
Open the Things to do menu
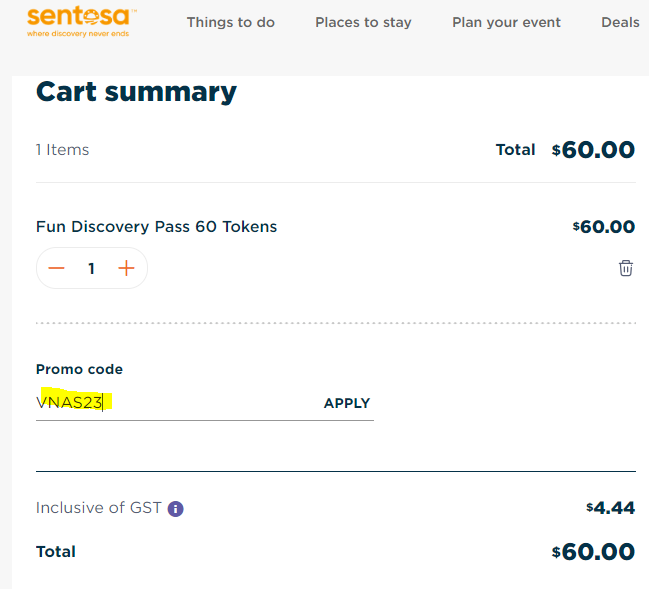[230, 22]
